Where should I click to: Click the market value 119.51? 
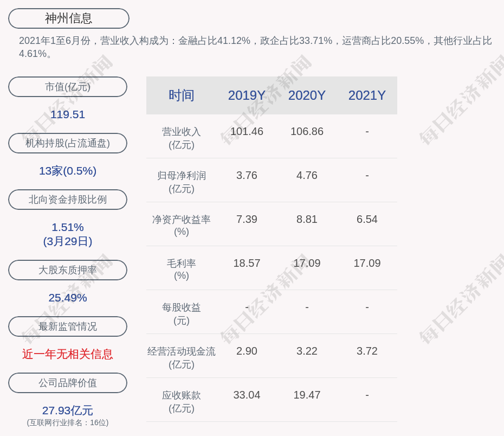[x=68, y=114]
